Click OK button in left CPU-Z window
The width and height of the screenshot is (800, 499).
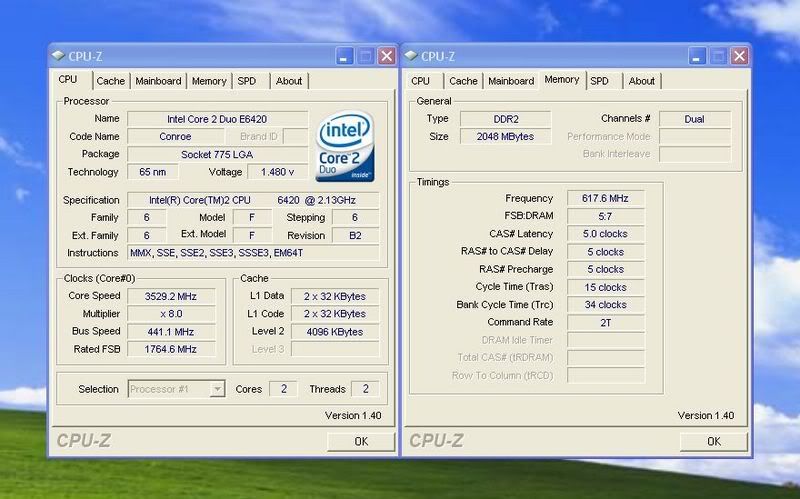[361, 441]
